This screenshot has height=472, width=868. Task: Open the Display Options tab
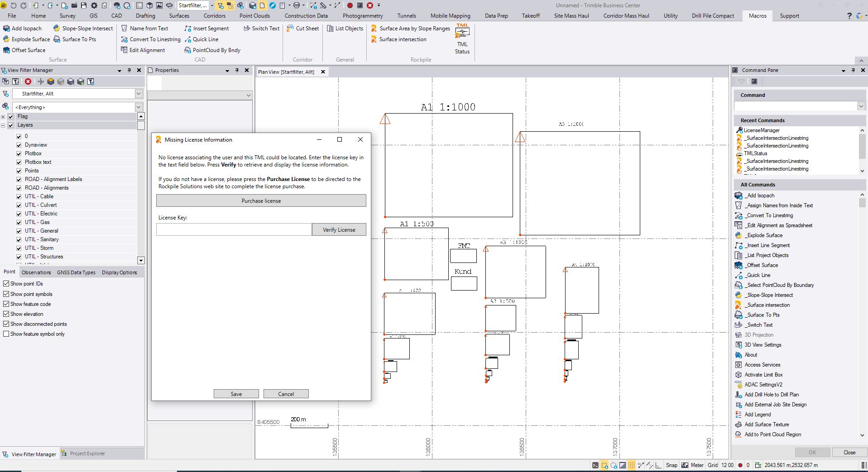[119, 272]
